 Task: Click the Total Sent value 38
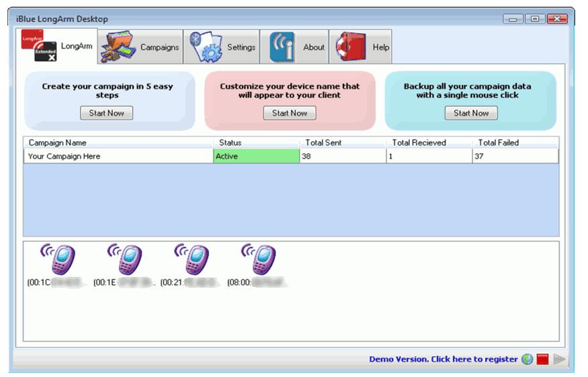pyautogui.click(x=343, y=156)
